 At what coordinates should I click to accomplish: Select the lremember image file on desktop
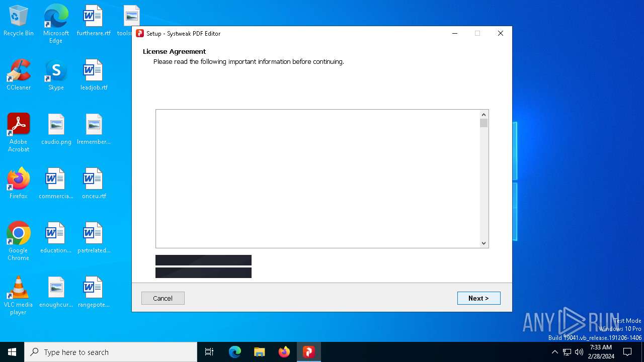pos(94,130)
